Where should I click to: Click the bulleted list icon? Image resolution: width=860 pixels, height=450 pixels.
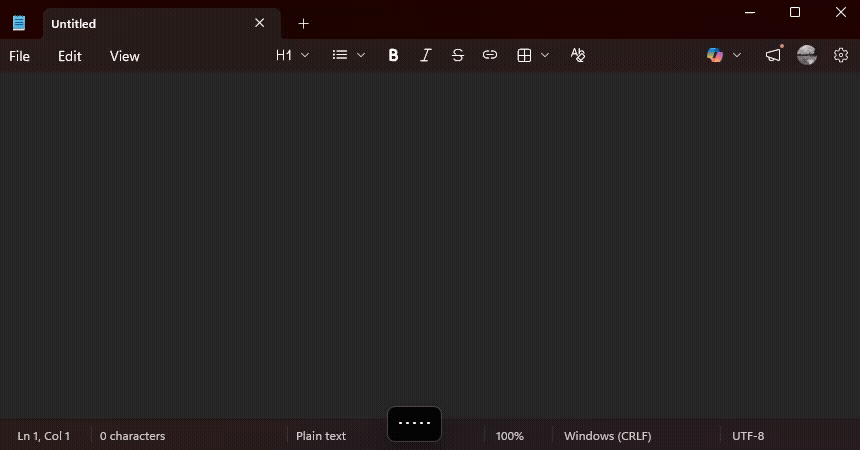[340, 55]
